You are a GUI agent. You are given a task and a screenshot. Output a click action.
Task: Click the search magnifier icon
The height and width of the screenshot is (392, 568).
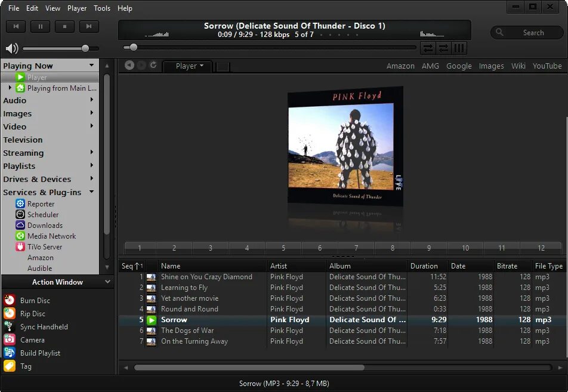point(499,32)
